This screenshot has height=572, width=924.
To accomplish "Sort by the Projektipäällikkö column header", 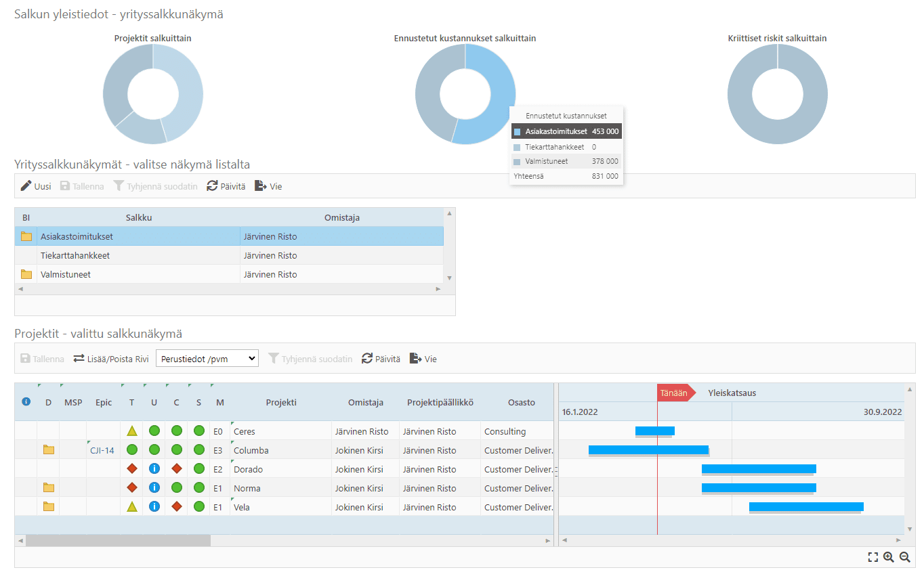I will click(x=440, y=402).
